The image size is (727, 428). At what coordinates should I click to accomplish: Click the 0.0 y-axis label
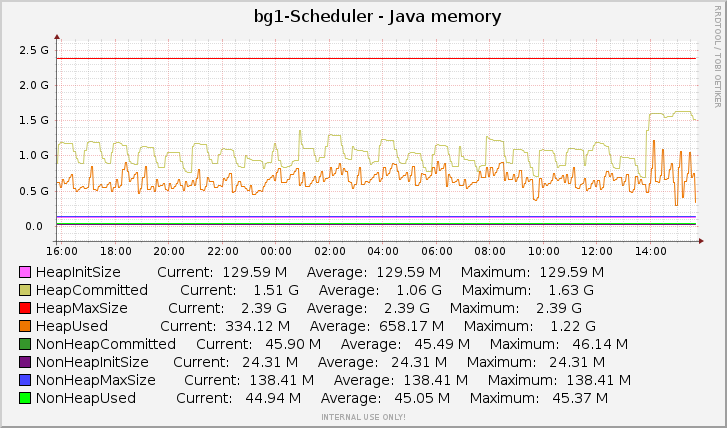coord(34,226)
